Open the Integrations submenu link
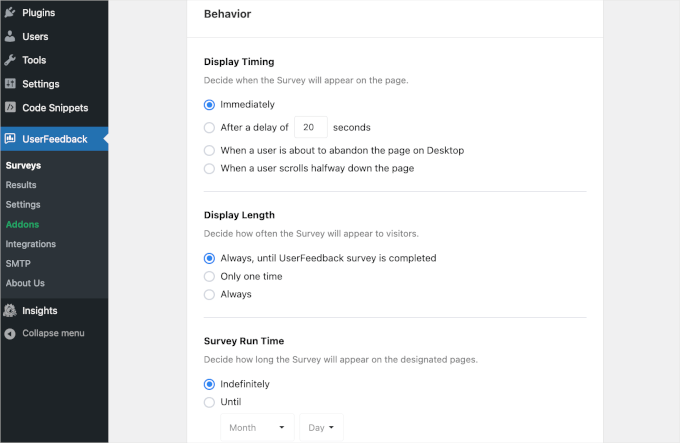Screen dimensions: 680x443 [31, 244]
